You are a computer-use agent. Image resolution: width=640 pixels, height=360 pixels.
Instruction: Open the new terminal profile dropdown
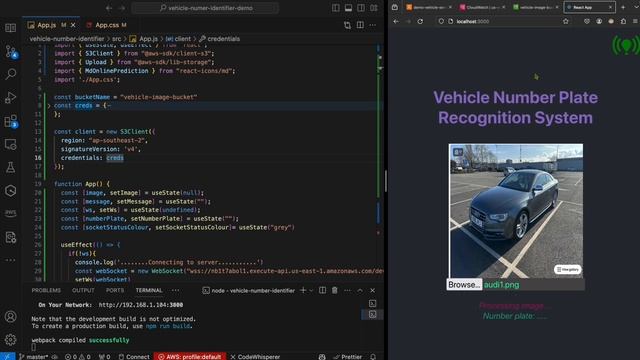pos(311,290)
